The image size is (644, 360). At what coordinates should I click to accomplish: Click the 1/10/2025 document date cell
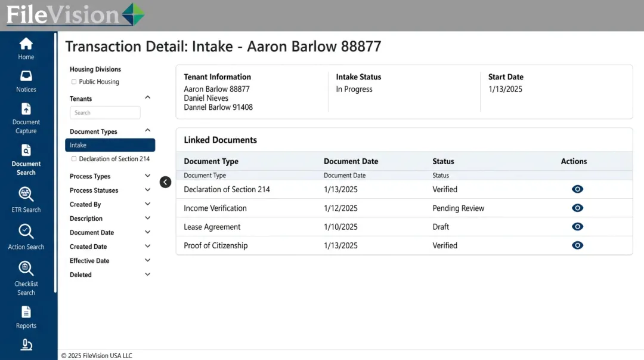(340, 227)
